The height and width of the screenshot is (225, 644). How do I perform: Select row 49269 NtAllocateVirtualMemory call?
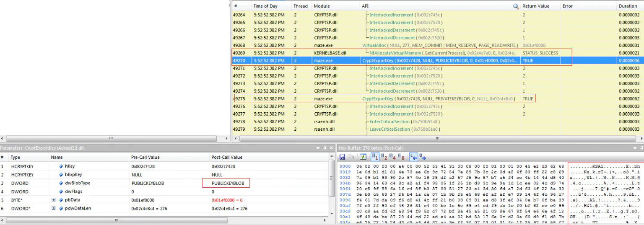[438, 53]
